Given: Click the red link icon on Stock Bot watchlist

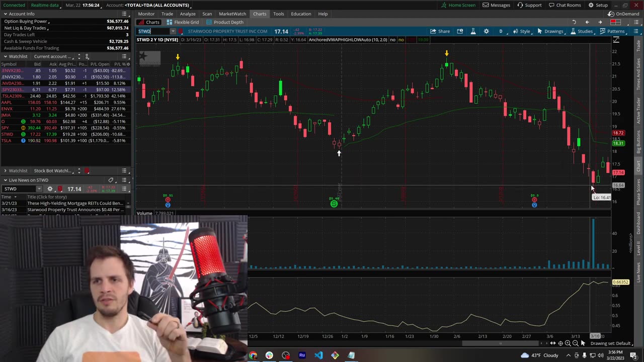Looking at the screenshot, I should coord(87,171).
